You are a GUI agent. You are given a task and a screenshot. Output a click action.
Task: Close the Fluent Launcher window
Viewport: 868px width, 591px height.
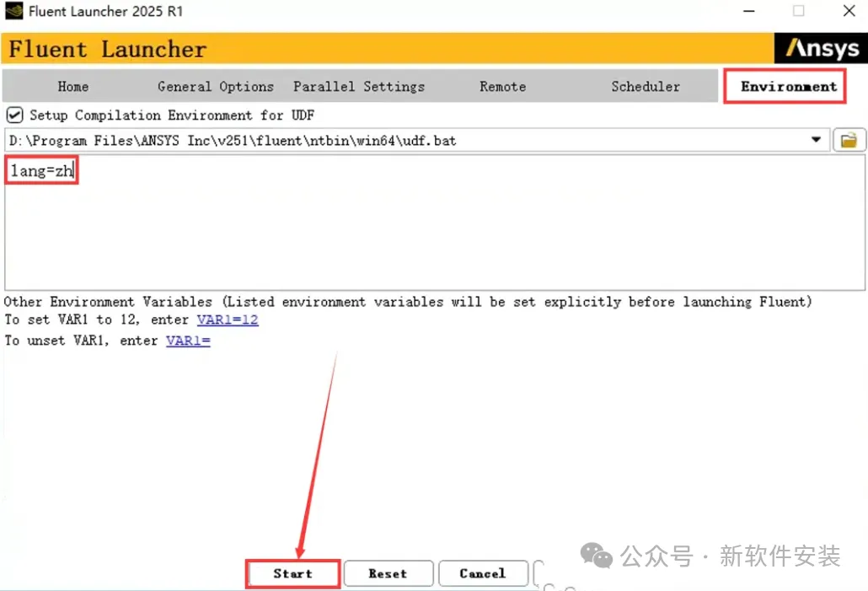point(849,11)
